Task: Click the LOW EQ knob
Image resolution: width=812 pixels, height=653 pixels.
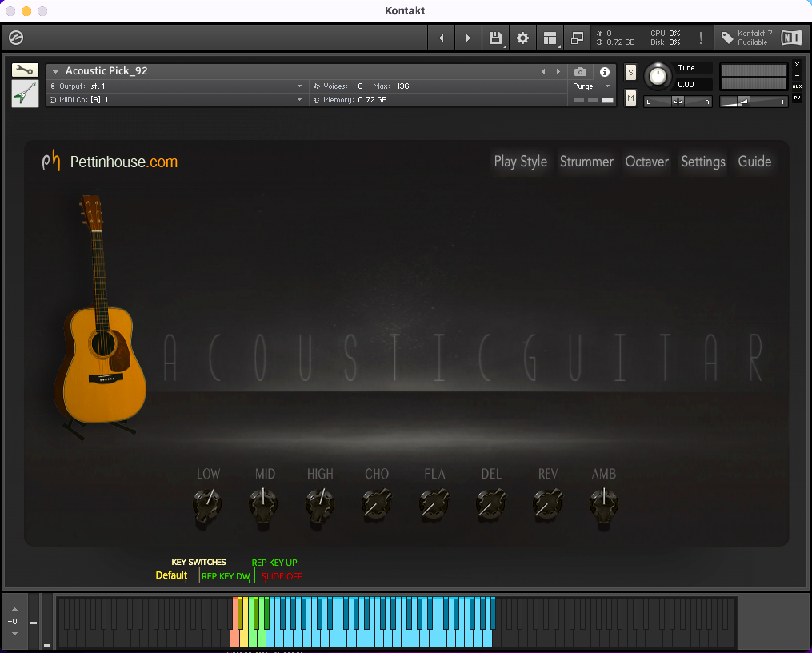Action: click(207, 505)
